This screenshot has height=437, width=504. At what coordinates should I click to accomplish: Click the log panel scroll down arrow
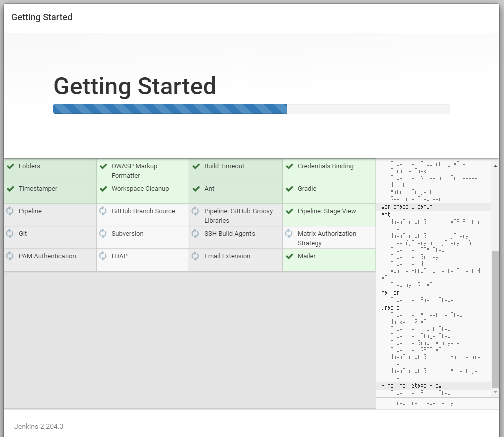(x=495, y=392)
